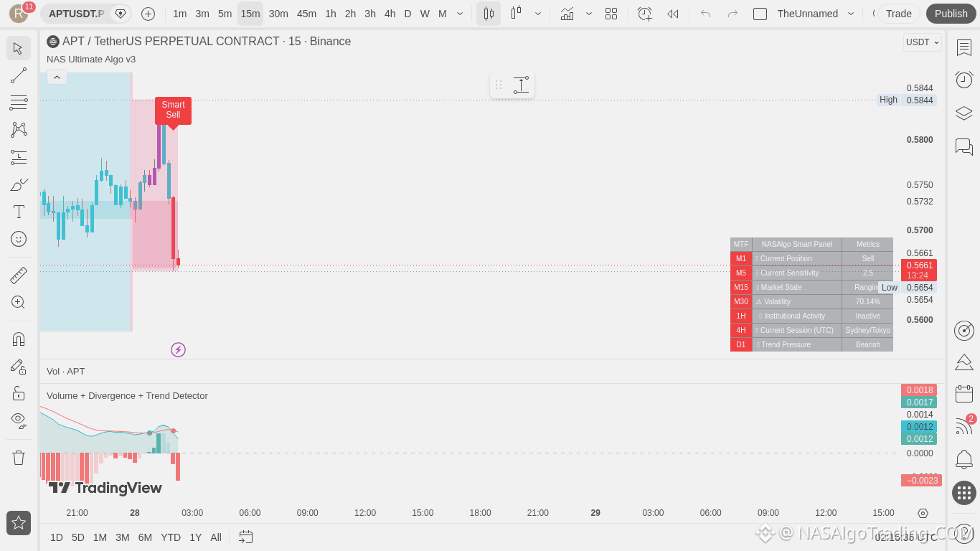Open the text annotation tool
980x551 pixels.
(x=19, y=212)
